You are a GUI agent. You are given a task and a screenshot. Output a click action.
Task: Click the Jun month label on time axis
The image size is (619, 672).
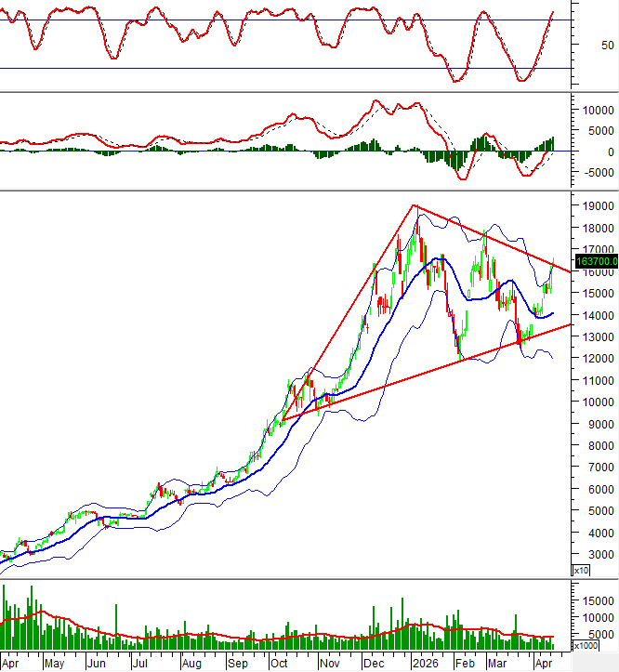click(96, 665)
